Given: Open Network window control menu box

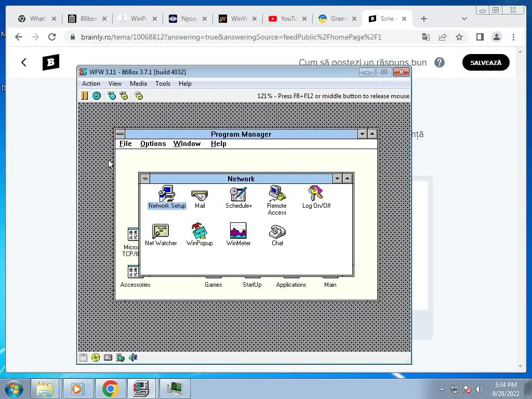Looking at the screenshot, I should pos(145,179).
